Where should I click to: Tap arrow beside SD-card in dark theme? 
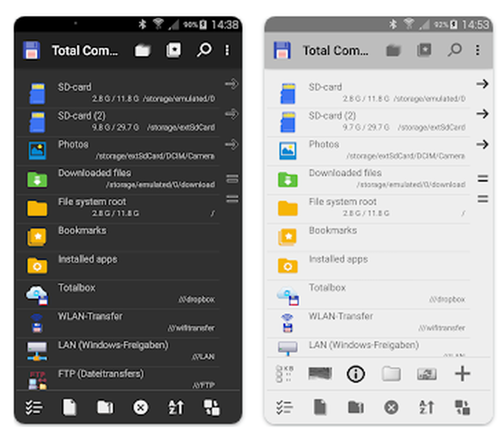tap(232, 84)
